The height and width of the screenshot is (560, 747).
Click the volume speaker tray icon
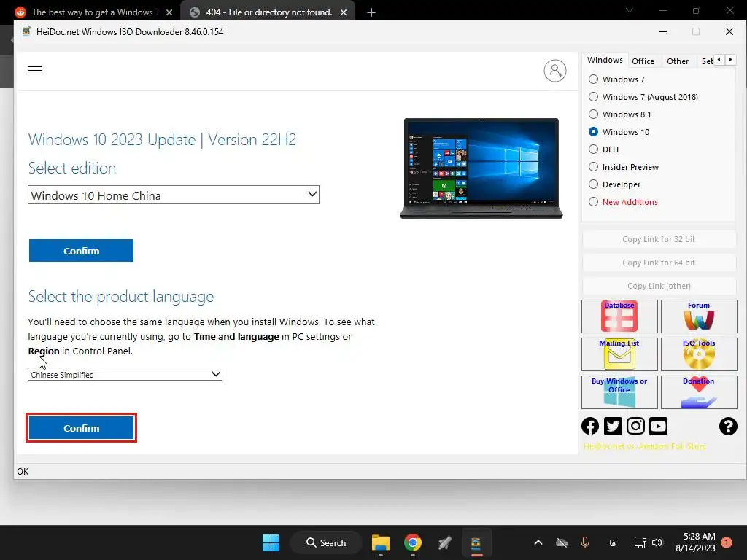click(x=657, y=542)
